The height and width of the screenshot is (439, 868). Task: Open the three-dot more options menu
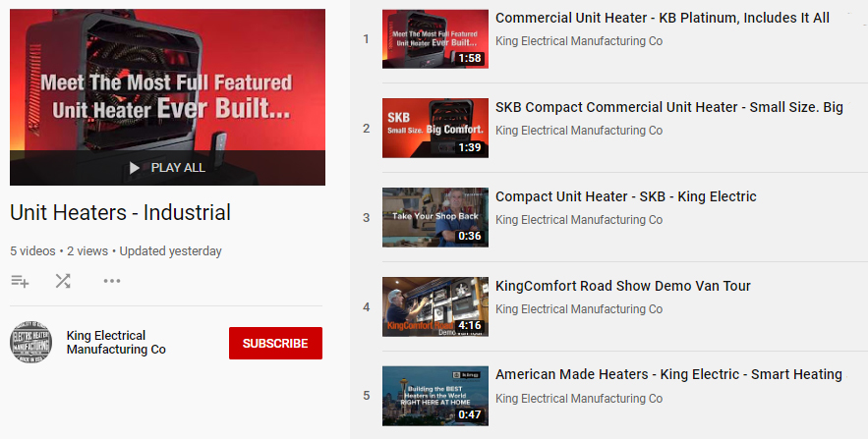click(112, 281)
